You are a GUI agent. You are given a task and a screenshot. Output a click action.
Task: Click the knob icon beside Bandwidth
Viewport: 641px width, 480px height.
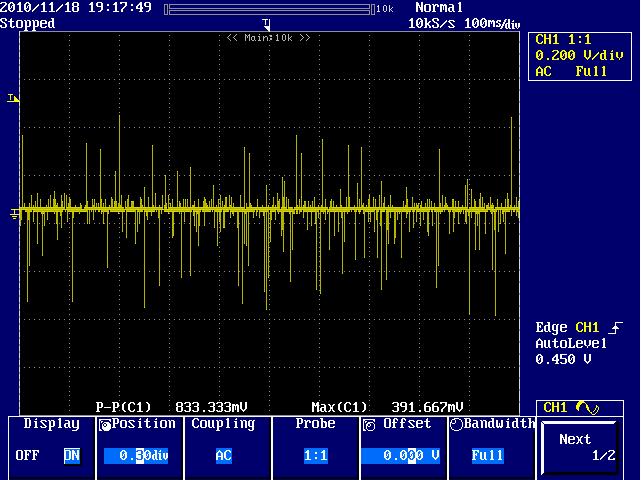(x=457, y=425)
